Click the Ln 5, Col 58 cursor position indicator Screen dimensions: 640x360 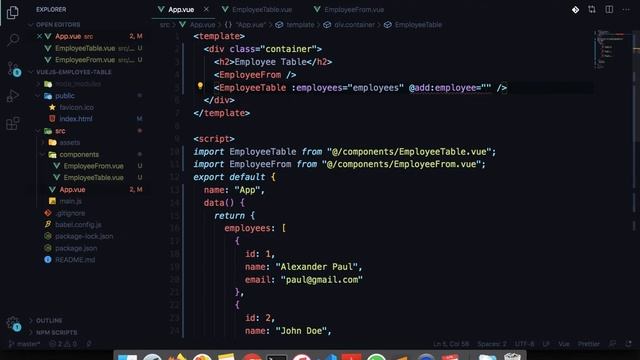click(x=451, y=344)
